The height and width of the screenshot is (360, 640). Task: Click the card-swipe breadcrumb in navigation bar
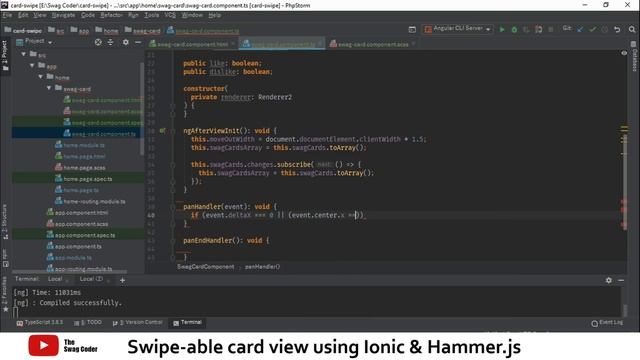click(x=23, y=30)
